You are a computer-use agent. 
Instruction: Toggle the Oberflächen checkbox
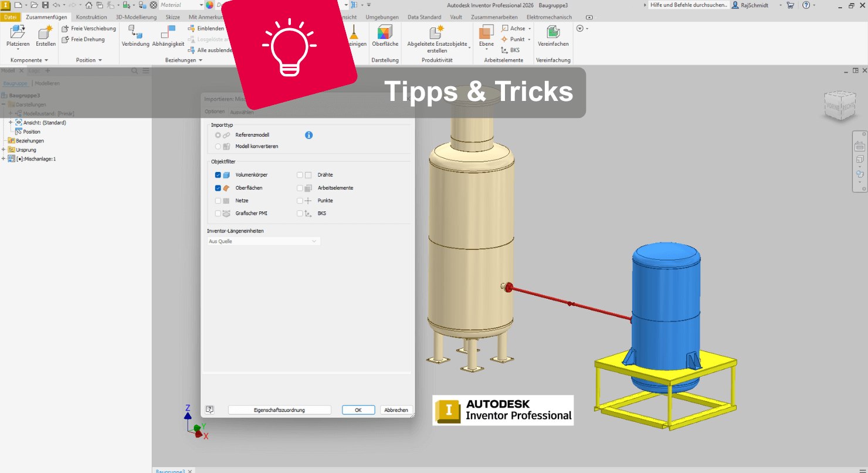pyautogui.click(x=218, y=188)
